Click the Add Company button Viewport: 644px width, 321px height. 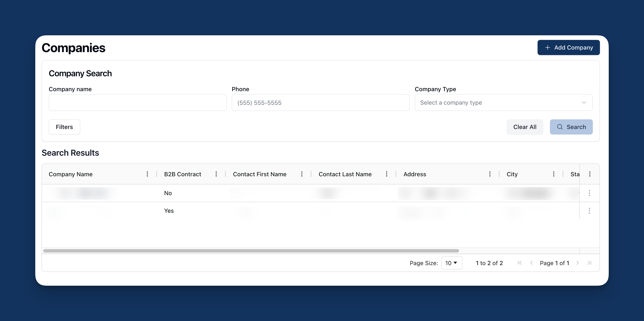(x=568, y=47)
